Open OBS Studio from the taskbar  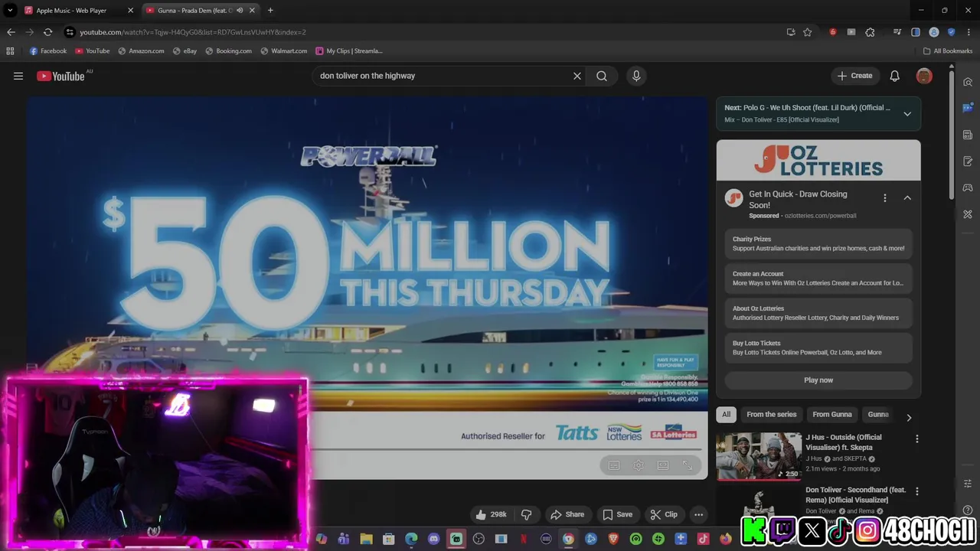(x=479, y=539)
